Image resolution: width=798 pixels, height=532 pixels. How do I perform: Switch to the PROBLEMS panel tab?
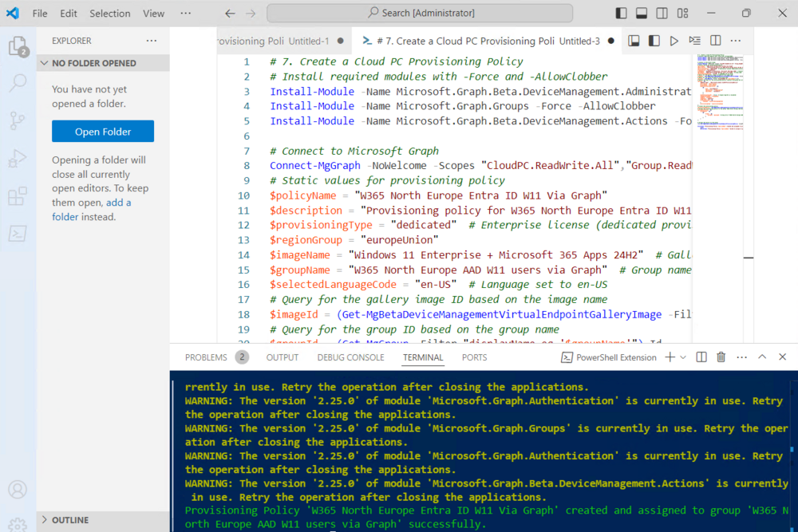(x=206, y=357)
